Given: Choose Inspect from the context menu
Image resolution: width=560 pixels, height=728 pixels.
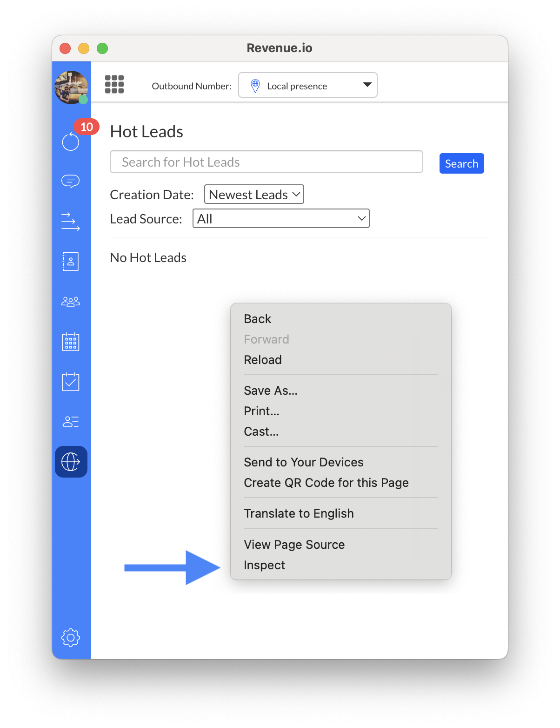Looking at the screenshot, I should 265,565.
